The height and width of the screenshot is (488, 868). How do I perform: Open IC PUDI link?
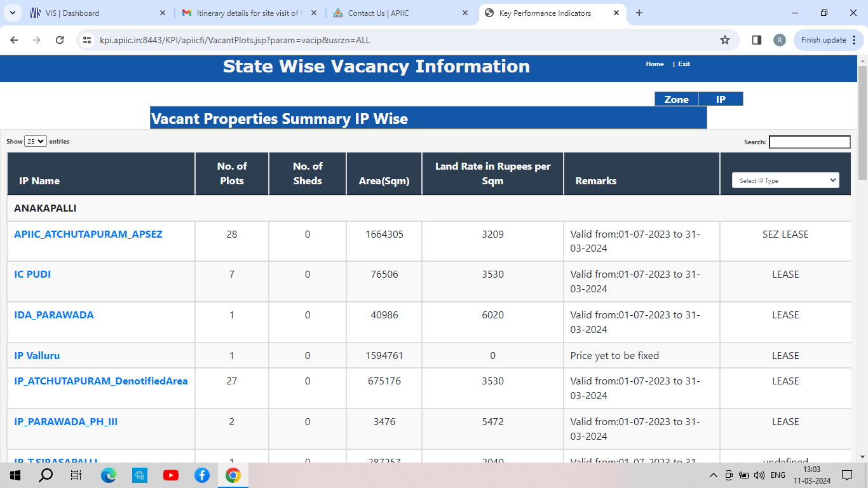tap(32, 274)
